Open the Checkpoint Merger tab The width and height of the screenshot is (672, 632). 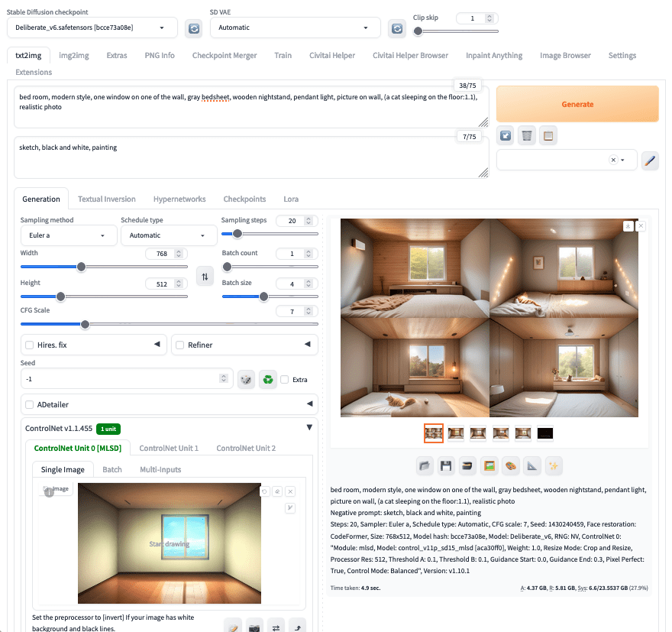225,55
